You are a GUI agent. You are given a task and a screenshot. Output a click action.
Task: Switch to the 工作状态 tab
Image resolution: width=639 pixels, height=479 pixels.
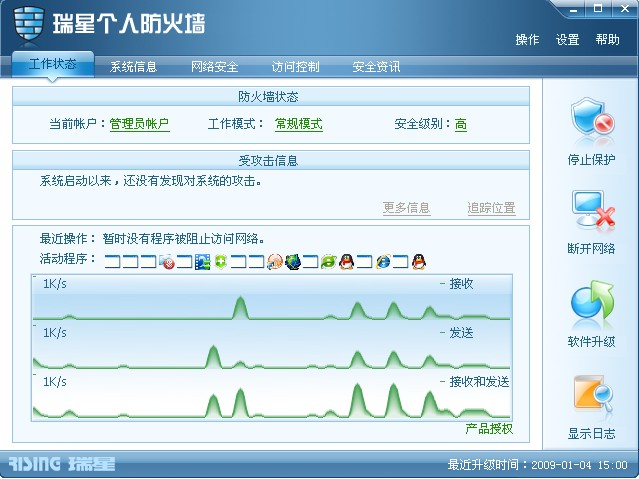point(53,64)
